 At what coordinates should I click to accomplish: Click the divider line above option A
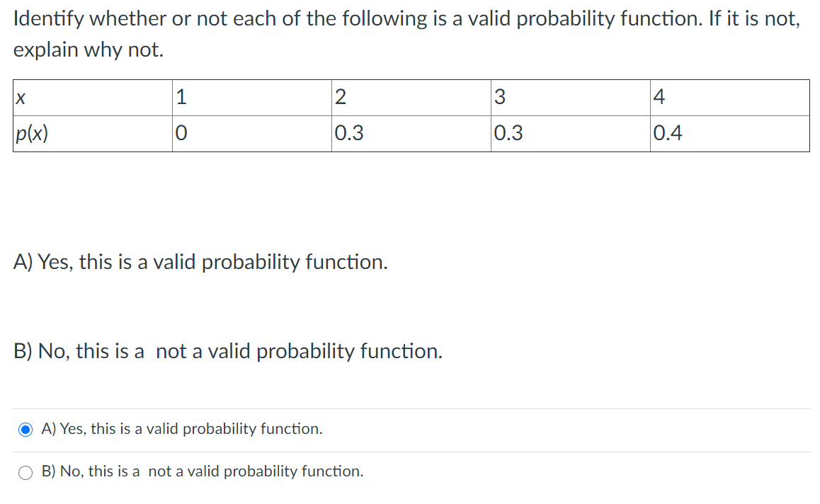[x=411, y=408]
